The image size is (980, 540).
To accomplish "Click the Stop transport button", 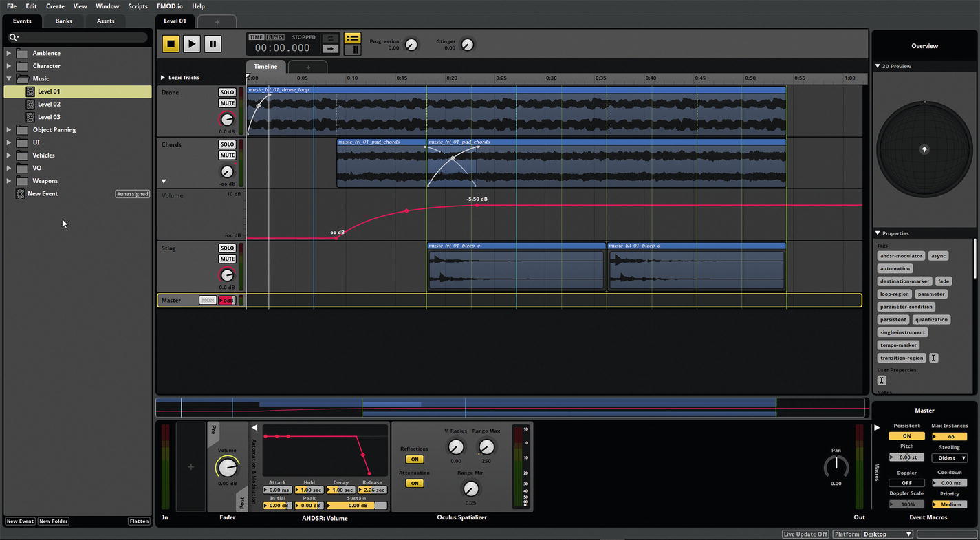I will 171,44.
